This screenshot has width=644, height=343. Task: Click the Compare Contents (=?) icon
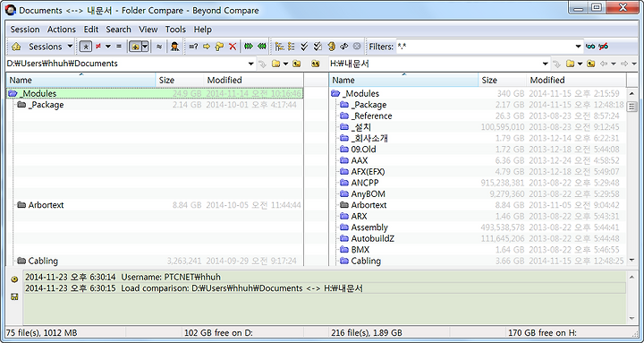pyautogui.click(x=193, y=47)
